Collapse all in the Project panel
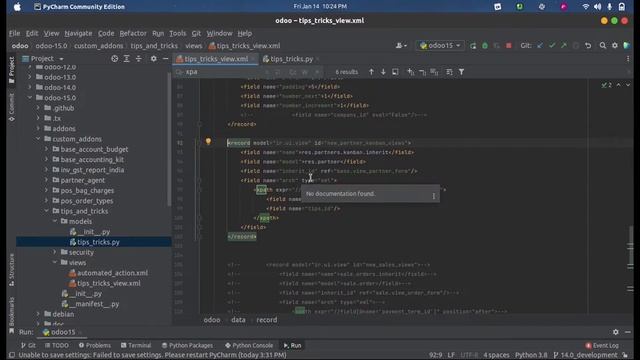 click(139, 59)
